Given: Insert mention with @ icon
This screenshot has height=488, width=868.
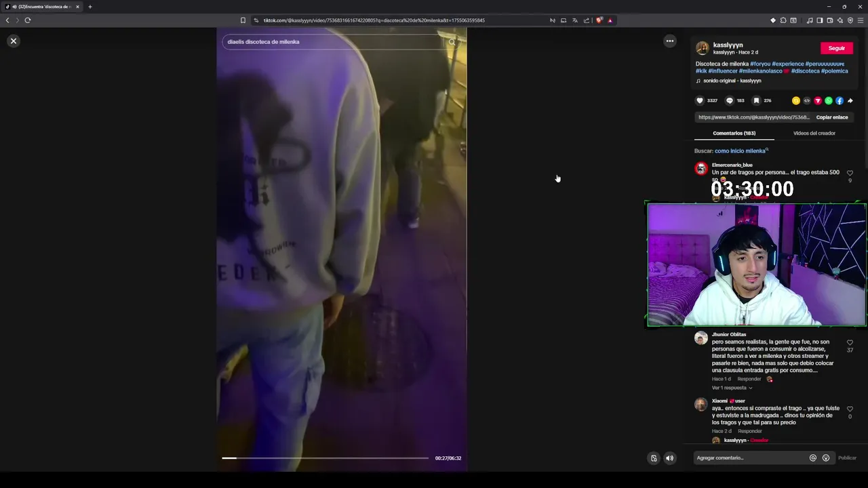Looking at the screenshot, I should pos(813,458).
